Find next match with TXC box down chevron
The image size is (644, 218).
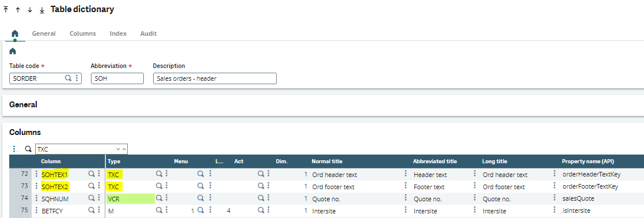[x=119, y=149]
